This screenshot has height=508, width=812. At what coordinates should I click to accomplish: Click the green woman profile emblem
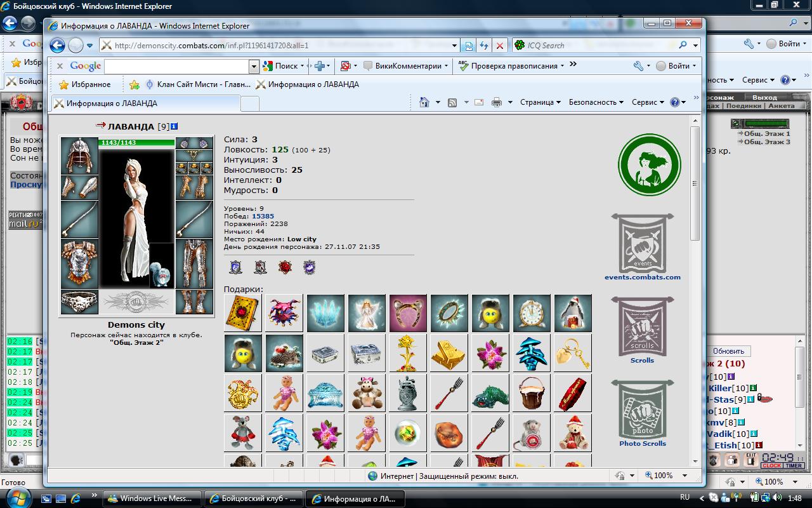pos(649,164)
